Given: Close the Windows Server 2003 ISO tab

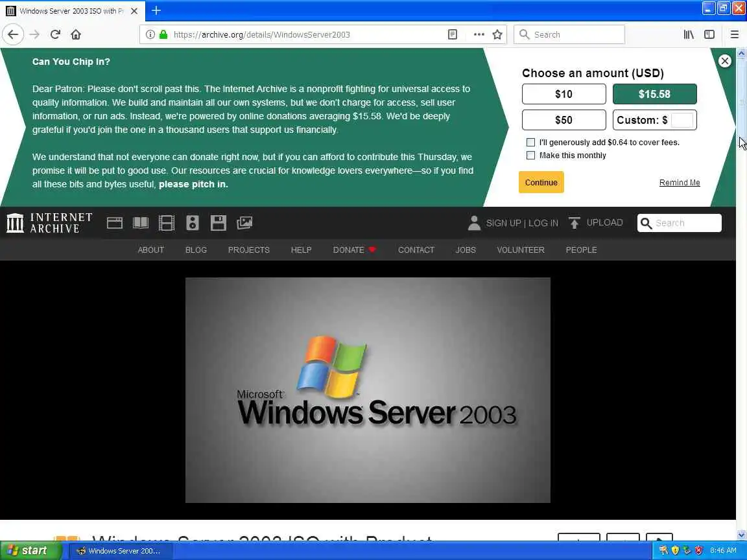Looking at the screenshot, I should (134, 10).
